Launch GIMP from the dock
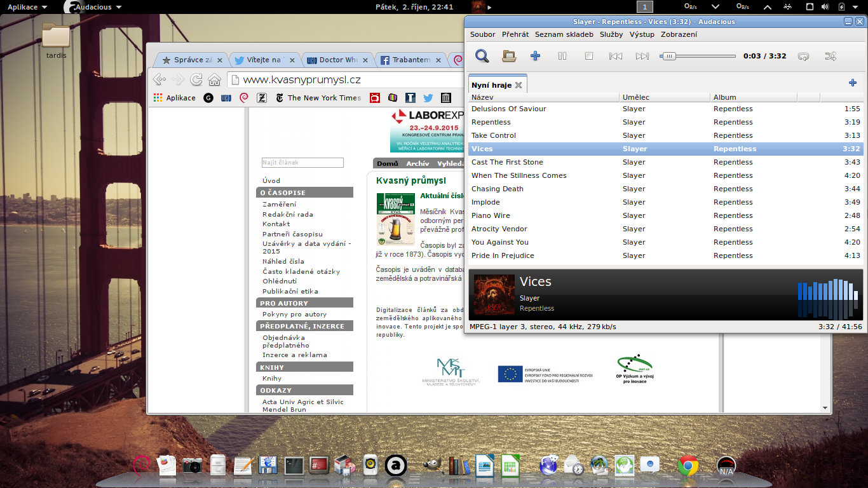The height and width of the screenshot is (488, 868). click(433, 466)
